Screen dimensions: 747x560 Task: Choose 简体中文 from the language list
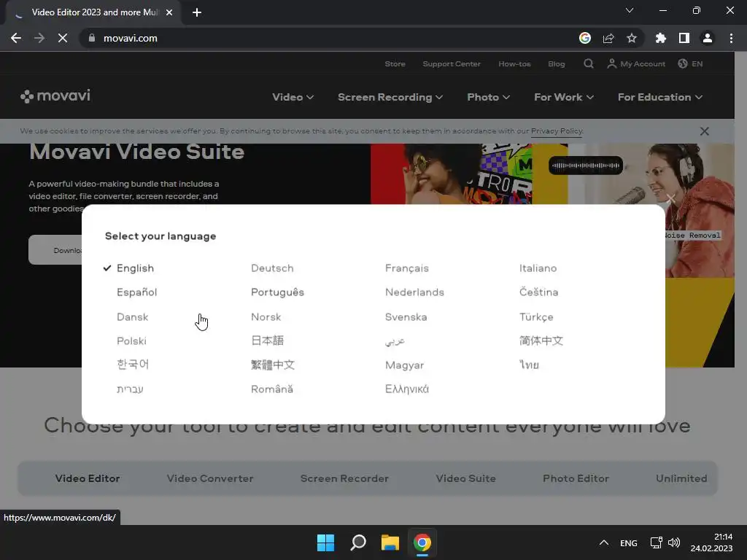coord(541,341)
